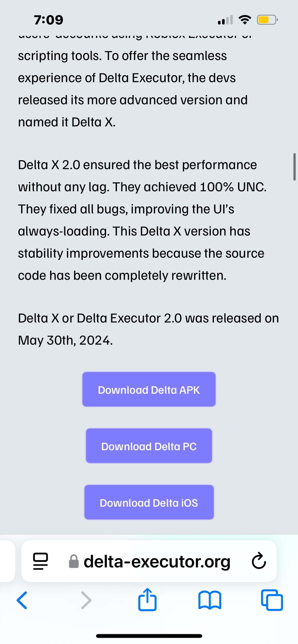This screenshot has width=298, height=644.
Task: Tap the Download Delta APK button
Action: 149,389
